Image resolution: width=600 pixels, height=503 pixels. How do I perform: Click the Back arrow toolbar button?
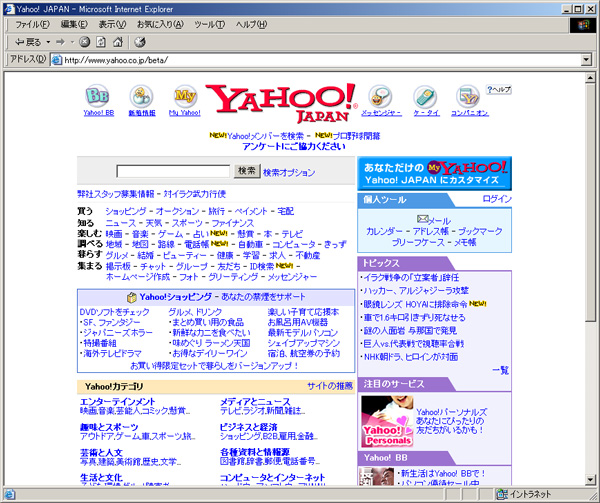[x=28, y=42]
